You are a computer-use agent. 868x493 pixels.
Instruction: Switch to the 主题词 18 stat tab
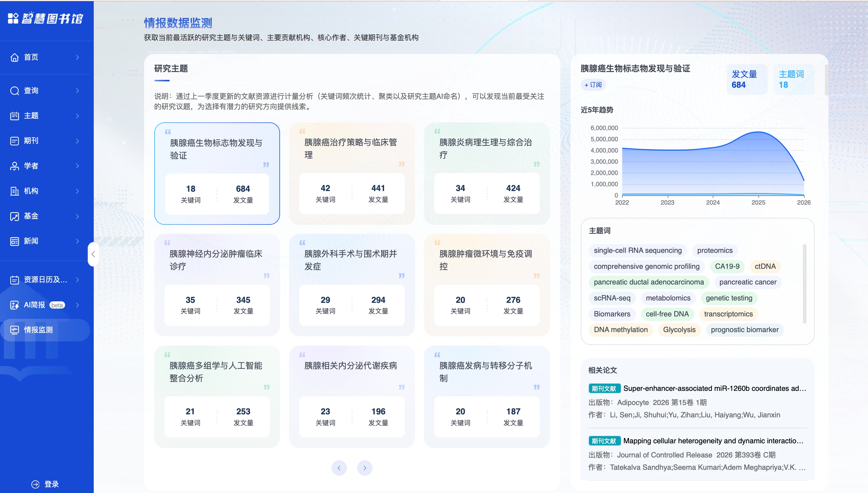pos(794,79)
